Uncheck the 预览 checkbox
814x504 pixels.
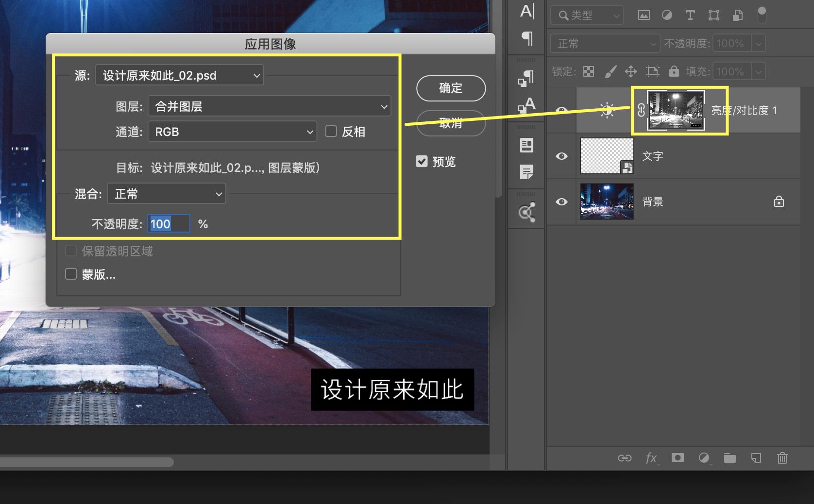pyautogui.click(x=421, y=162)
